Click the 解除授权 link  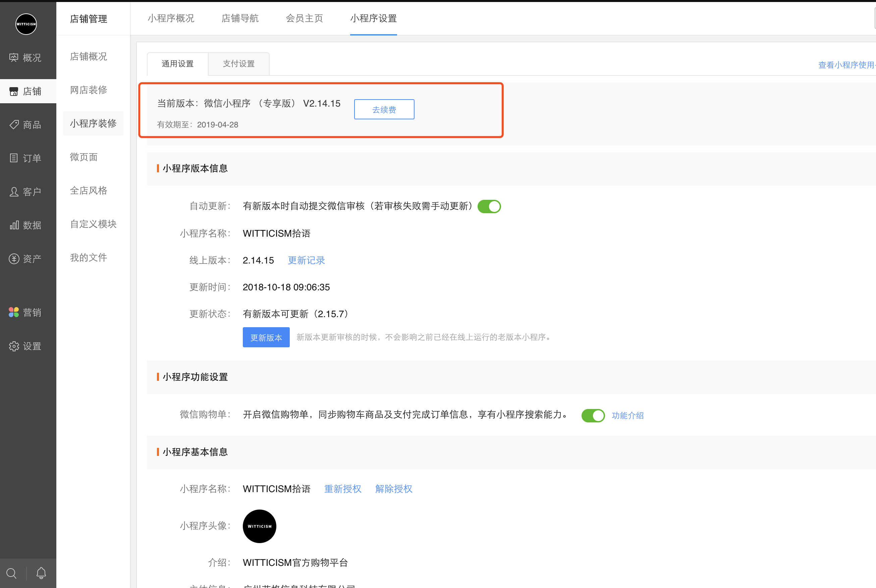pos(393,489)
